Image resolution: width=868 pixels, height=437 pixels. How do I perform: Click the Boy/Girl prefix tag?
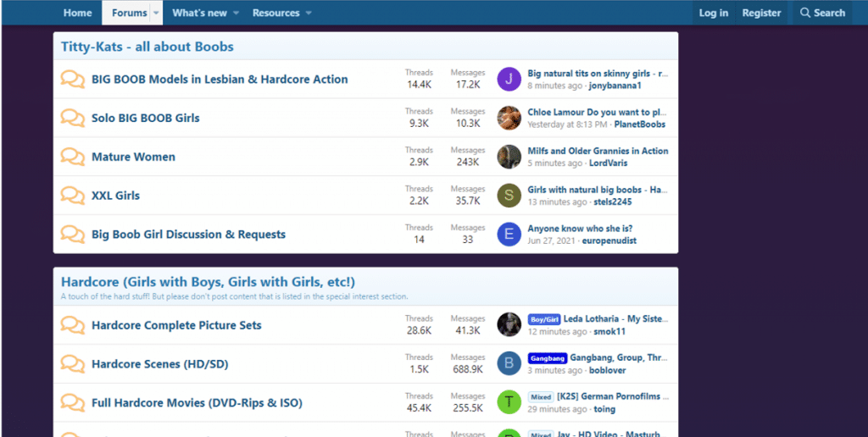coord(544,319)
